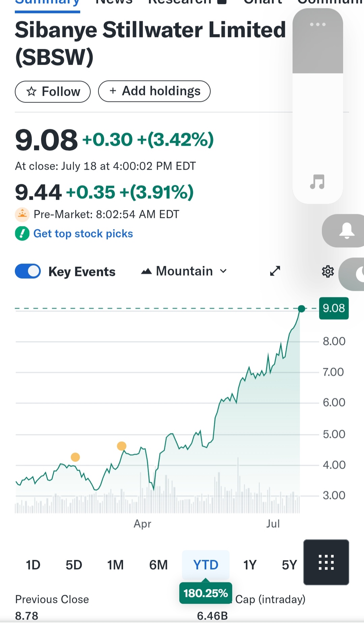
Task: Click the 180.25% YTD return badge
Action: tap(206, 593)
